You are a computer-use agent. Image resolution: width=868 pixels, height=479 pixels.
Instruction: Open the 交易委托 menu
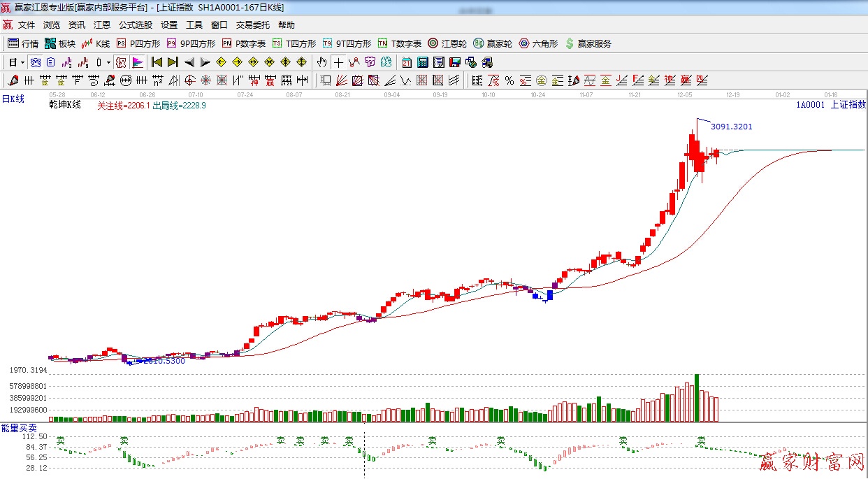click(x=252, y=24)
